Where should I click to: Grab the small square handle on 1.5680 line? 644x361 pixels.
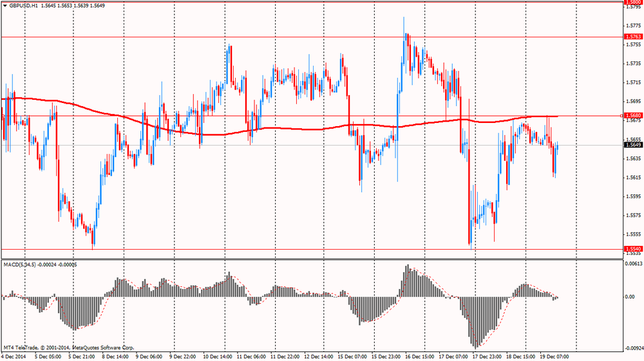coord(621,116)
